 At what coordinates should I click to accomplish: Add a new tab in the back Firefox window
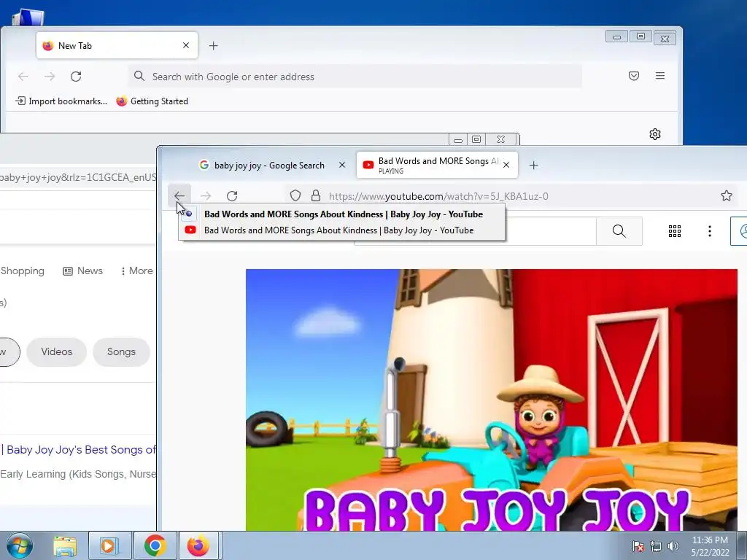click(x=214, y=46)
